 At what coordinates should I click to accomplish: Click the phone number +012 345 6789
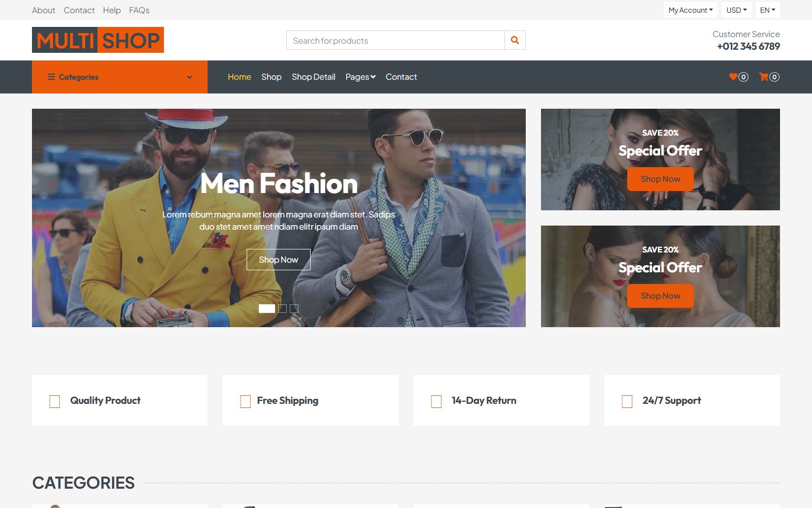coord(748,46)
